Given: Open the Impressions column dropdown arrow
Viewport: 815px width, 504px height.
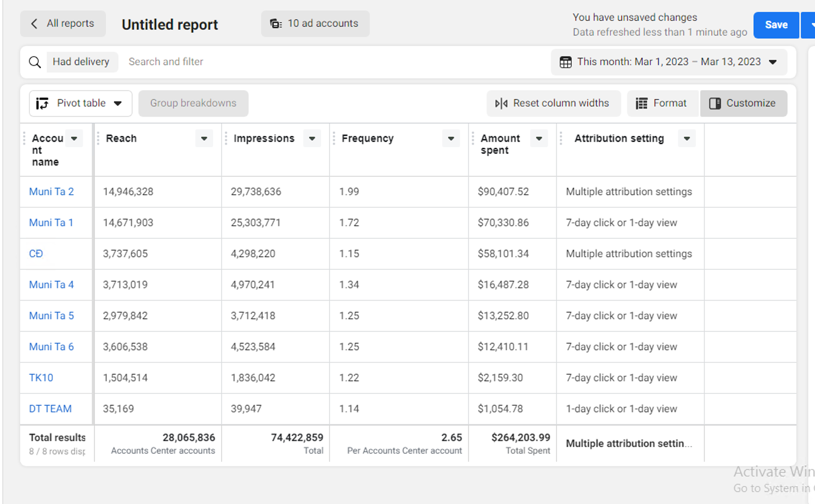Looking at the screenshot, I should [312, 139].
